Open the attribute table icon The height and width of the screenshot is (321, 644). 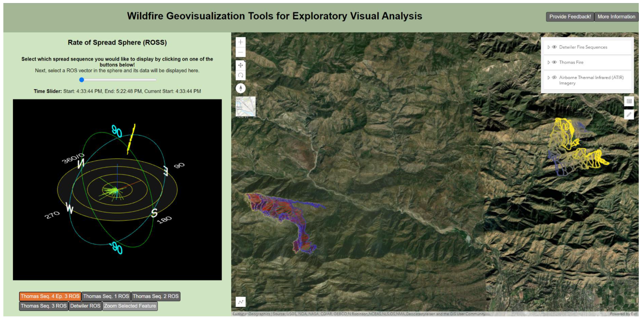(x=629, y=101)
